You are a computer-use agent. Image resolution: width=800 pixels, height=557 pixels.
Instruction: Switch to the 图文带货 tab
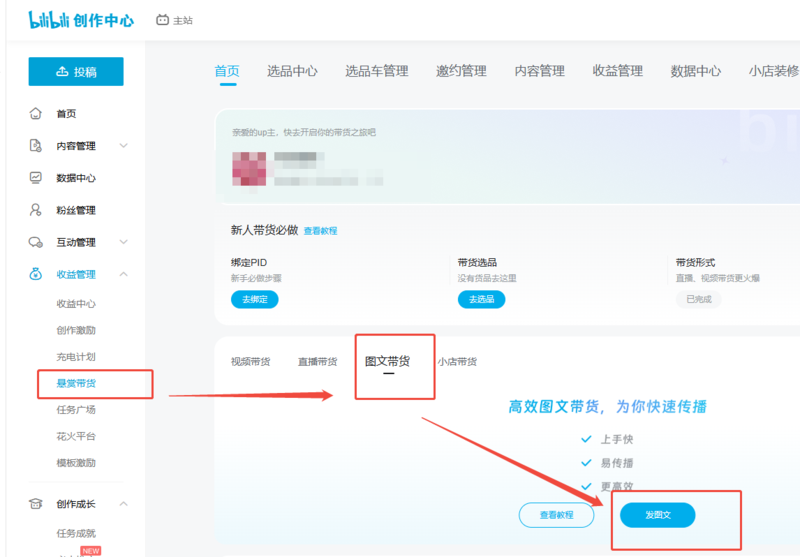388,361
